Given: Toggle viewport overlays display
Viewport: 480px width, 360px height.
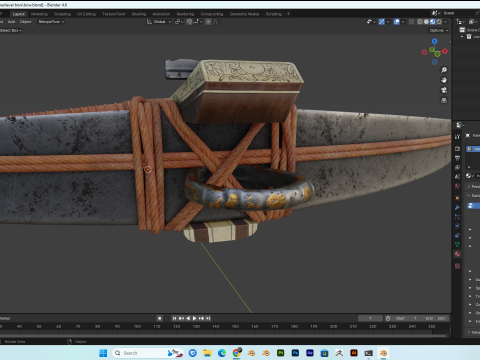Looking at the screenshot, I should pos(396,22).
